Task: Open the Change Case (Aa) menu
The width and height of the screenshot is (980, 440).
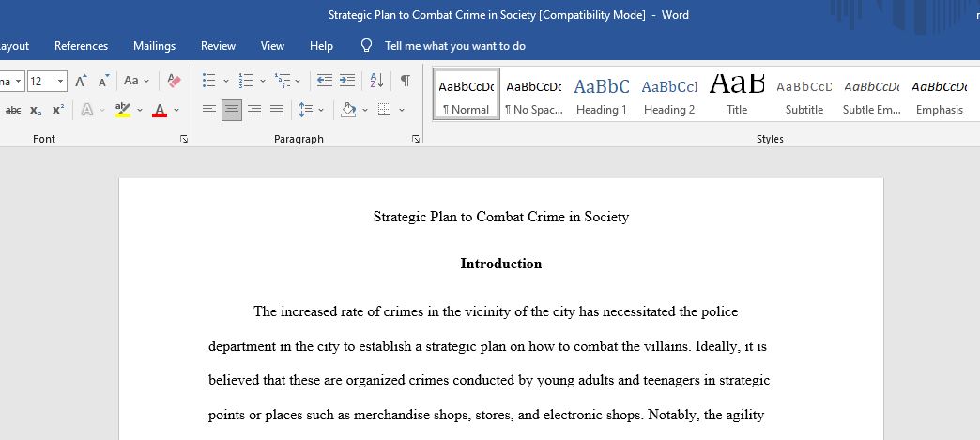Action: pos(136,81)
